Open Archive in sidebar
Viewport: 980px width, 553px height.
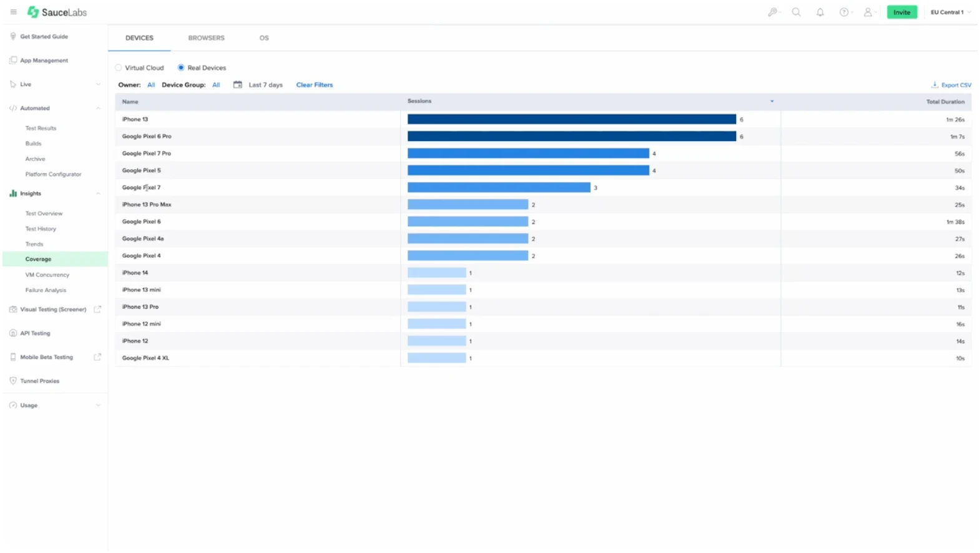coord(35,159)
